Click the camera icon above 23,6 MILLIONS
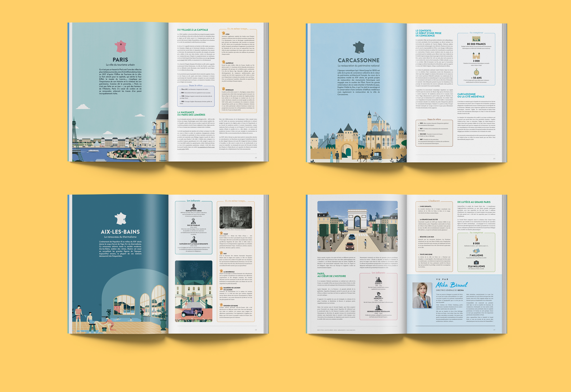This screenshot has height=392, width=571. tap(476, 262)
